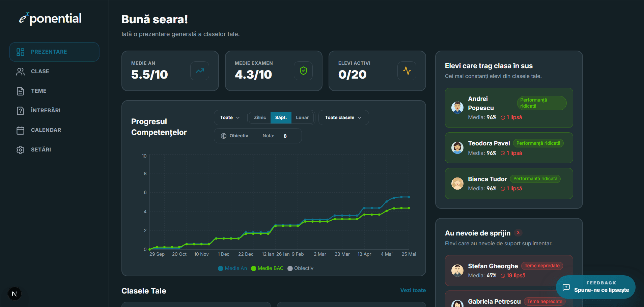
Task: Click the 5.5/10 Medie An value
Action: pyautogui.click(x=149, y=75)
